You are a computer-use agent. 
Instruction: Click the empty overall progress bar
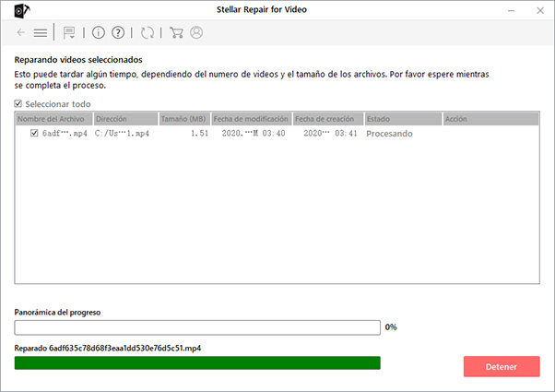coord(197,327)
